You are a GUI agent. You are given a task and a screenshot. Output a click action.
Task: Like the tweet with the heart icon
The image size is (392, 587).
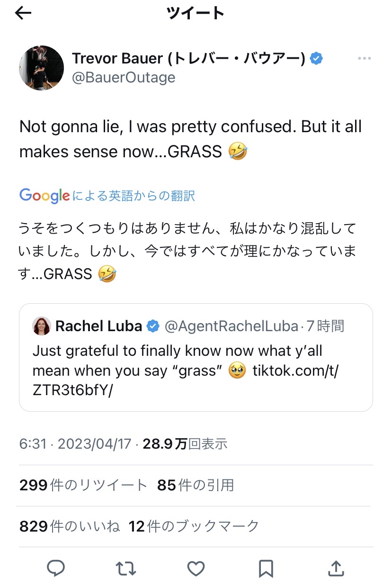click(x=196, y=568)
